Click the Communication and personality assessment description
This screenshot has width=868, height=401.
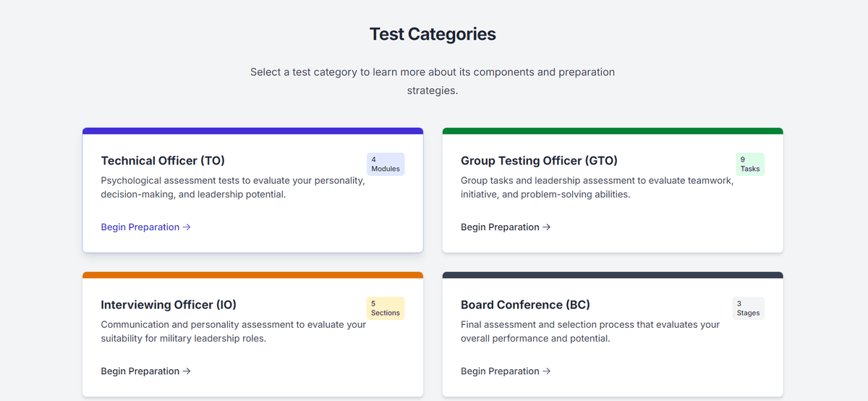234,332
